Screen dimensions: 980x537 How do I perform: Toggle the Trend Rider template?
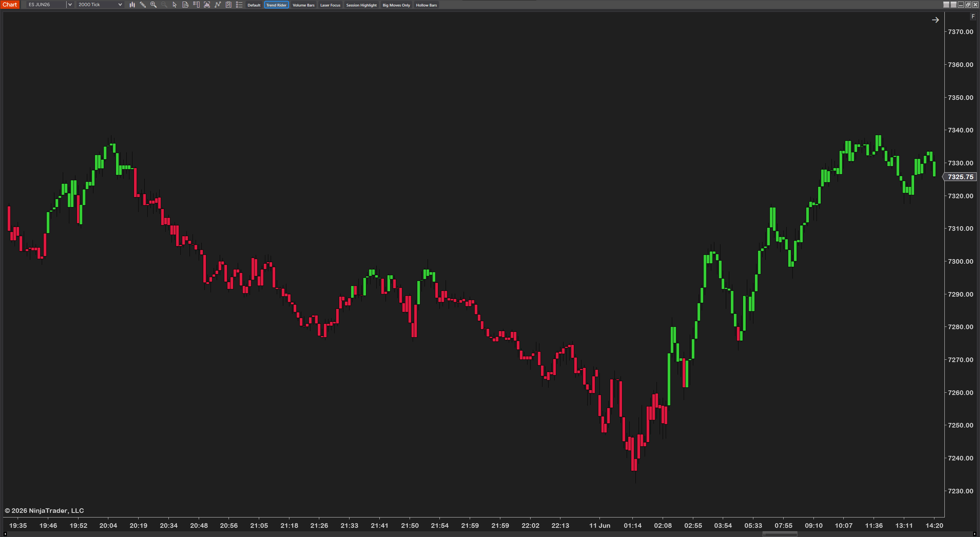click(276, 5)
